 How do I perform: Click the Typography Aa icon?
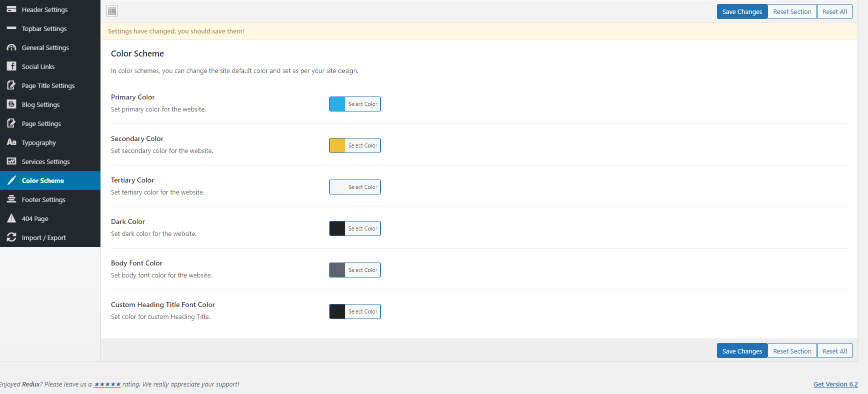click(11, 142)
